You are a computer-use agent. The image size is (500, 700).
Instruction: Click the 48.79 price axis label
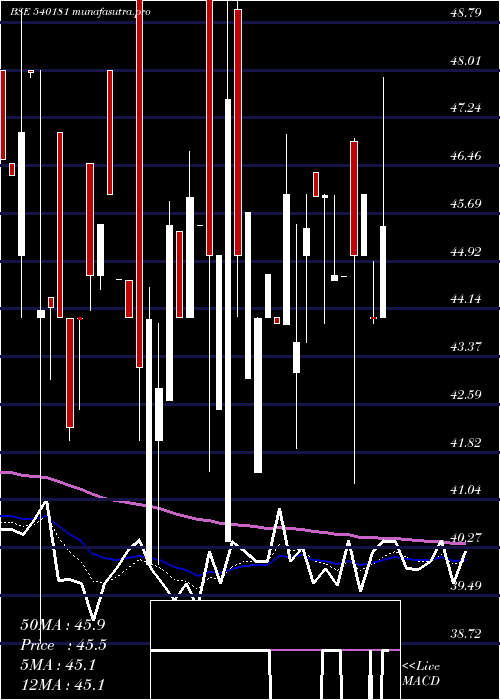[x=467, y=12]
